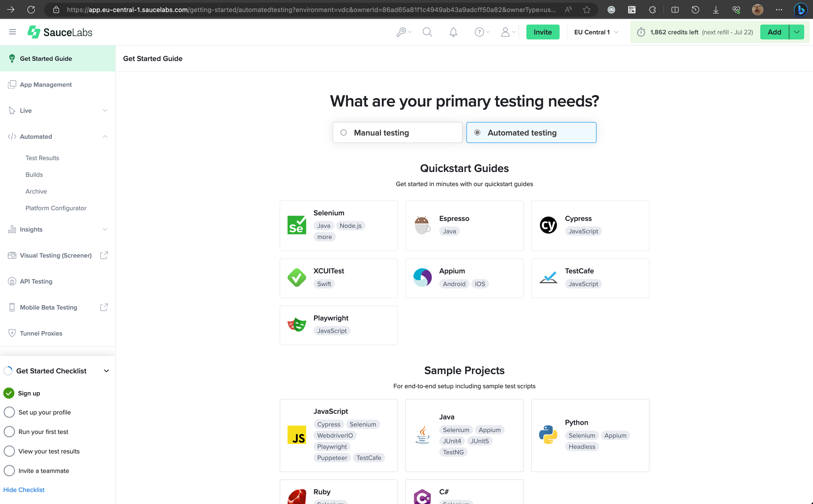Image resolution: width=813 pixels, height=504 pixels.
Task: Click the access key icon in header
Action: [402, 32]
